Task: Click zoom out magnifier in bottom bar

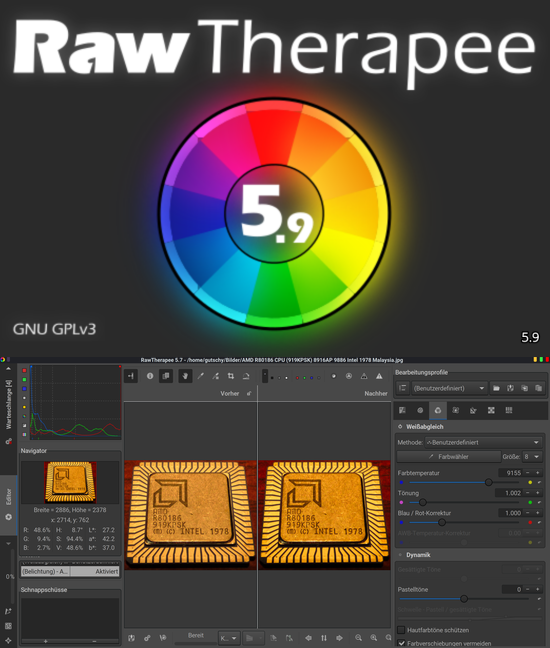Action: point(358,638)
